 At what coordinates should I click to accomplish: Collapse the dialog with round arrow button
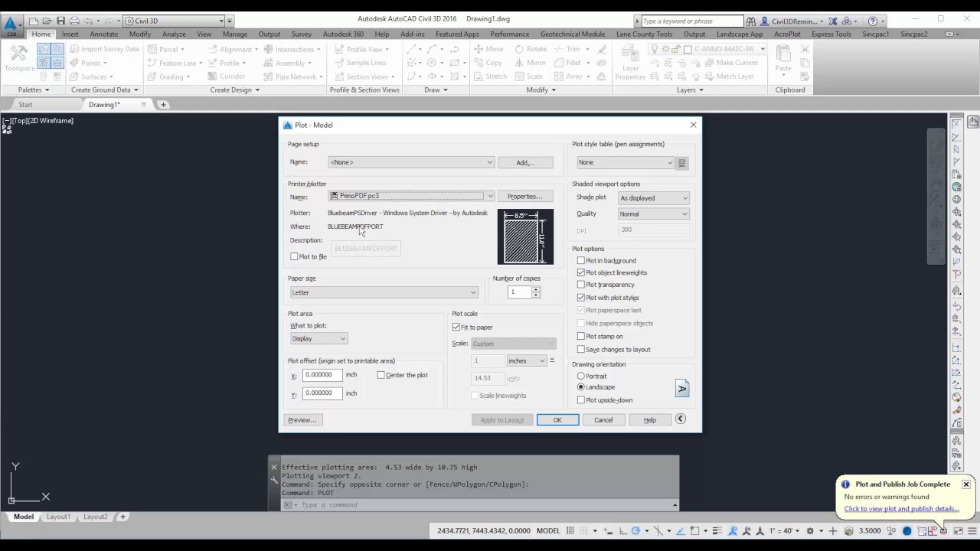(x=680, y=419)
